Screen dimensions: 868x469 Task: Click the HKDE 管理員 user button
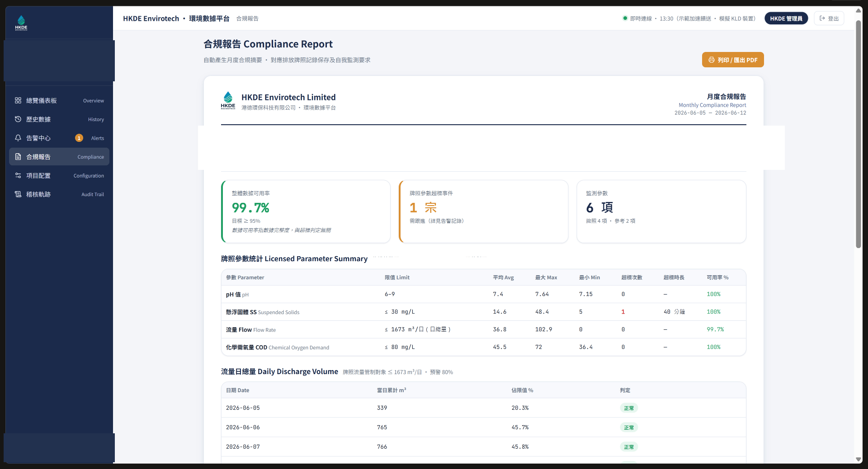[786, 19]
